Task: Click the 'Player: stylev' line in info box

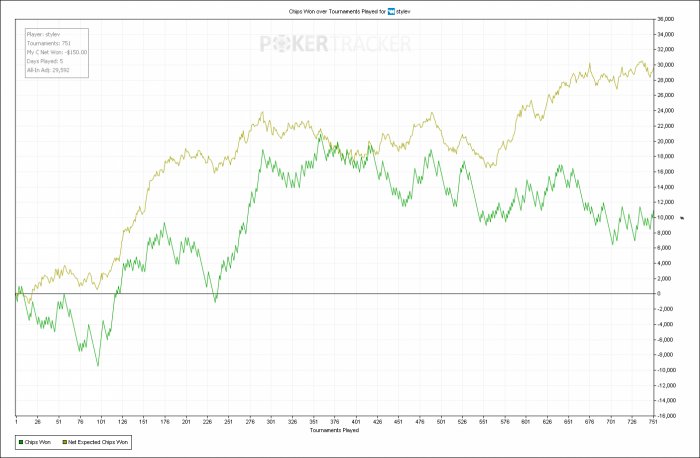Action: pos(43,34)
